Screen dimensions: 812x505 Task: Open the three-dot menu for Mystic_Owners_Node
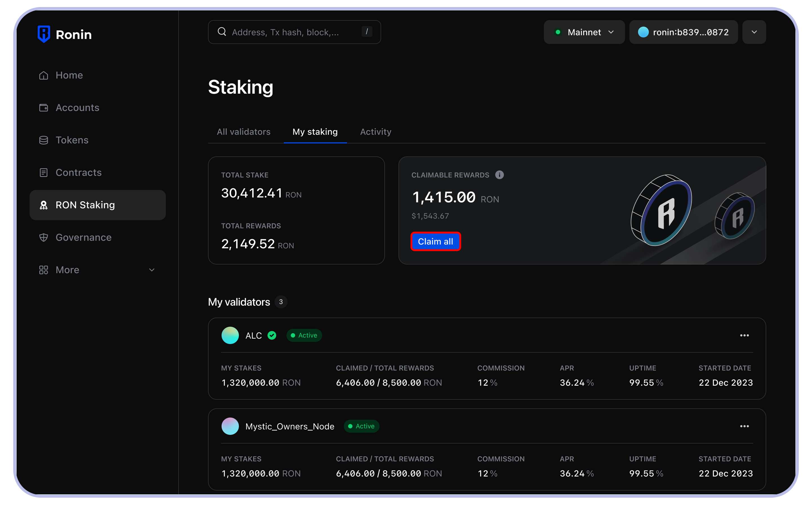[x=744, y=426]
